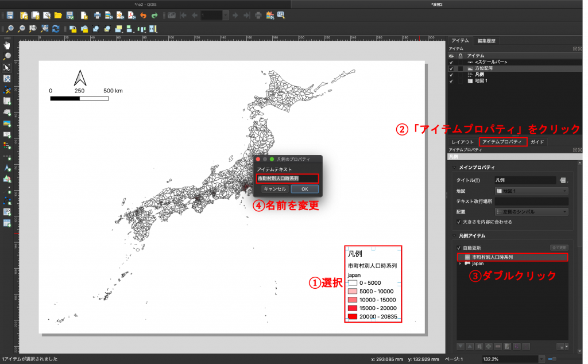Viewport: 588px width, 364px height.
Task: Click OK in the legend properties dialog
Action: (x=305, y=189)
